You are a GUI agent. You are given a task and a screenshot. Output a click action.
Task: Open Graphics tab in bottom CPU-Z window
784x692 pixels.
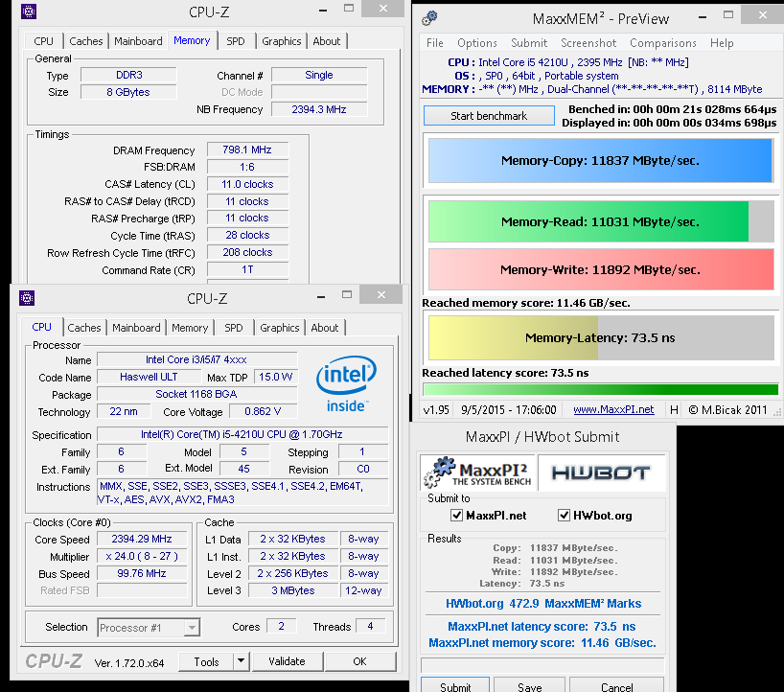[x=280, y=328]
